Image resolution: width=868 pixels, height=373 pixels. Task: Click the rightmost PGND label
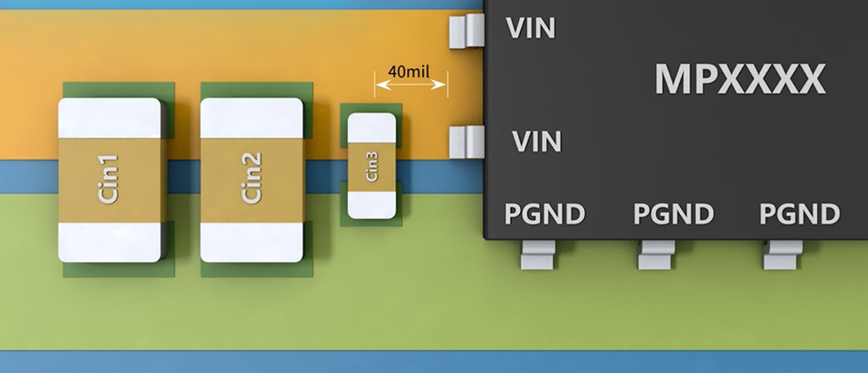point(800,215)
